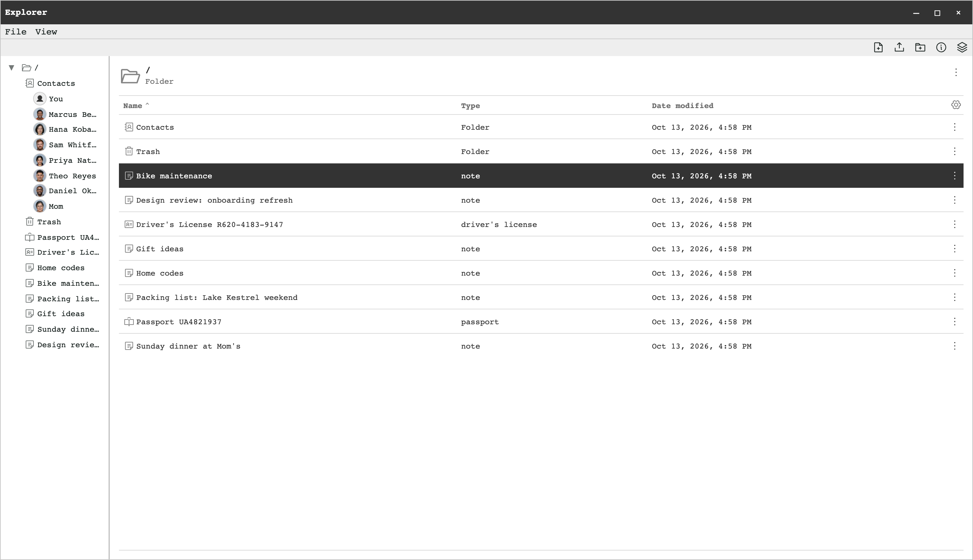Open options menu for Driver's License row
This screenshot has height=560, width=973.
[954, 224]
